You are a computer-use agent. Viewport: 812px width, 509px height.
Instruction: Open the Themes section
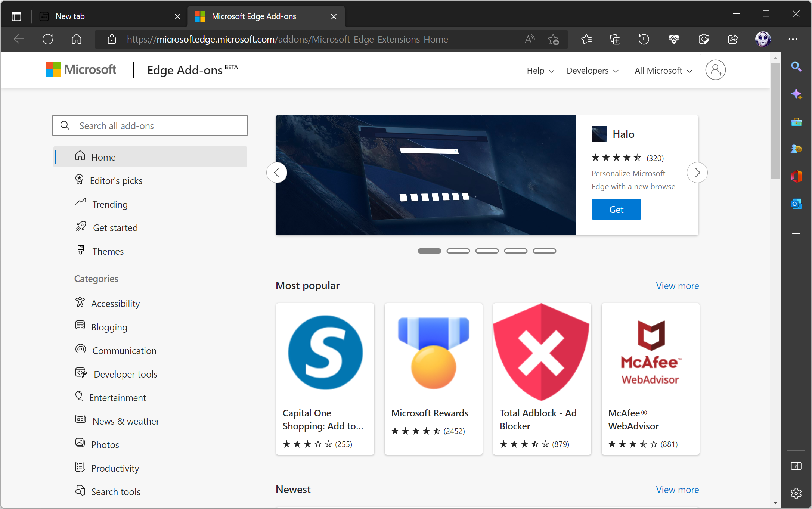[99, 251]
